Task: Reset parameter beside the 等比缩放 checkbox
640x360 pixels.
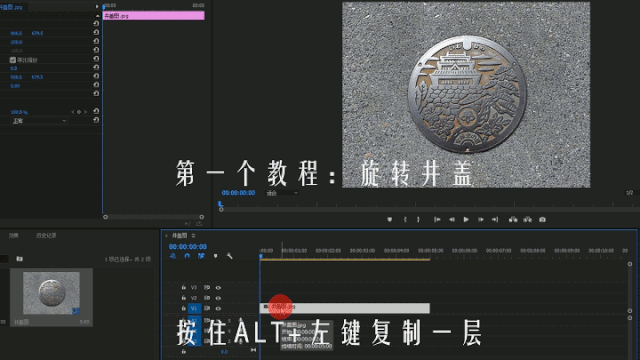Action: point(96,59)
